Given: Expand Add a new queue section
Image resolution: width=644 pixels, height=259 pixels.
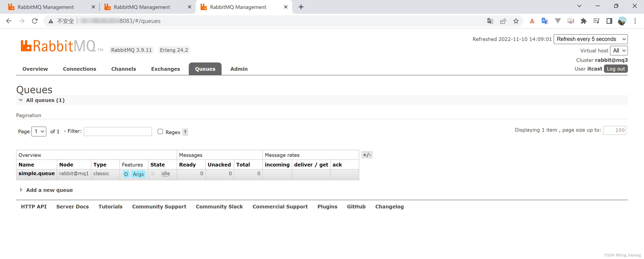Looking at the screenshot, I should coord(46,190).
